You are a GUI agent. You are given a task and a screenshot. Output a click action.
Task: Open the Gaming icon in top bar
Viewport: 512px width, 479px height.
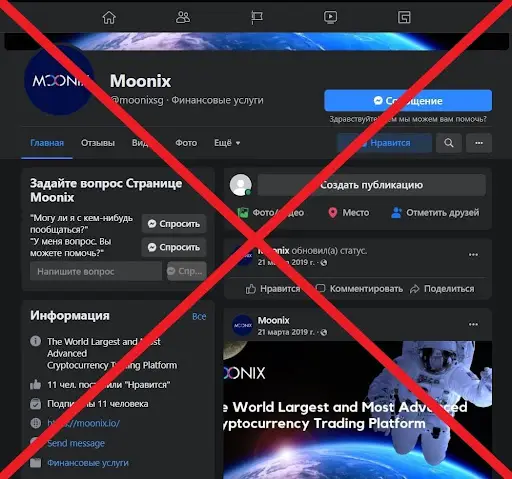click(404, 17)
